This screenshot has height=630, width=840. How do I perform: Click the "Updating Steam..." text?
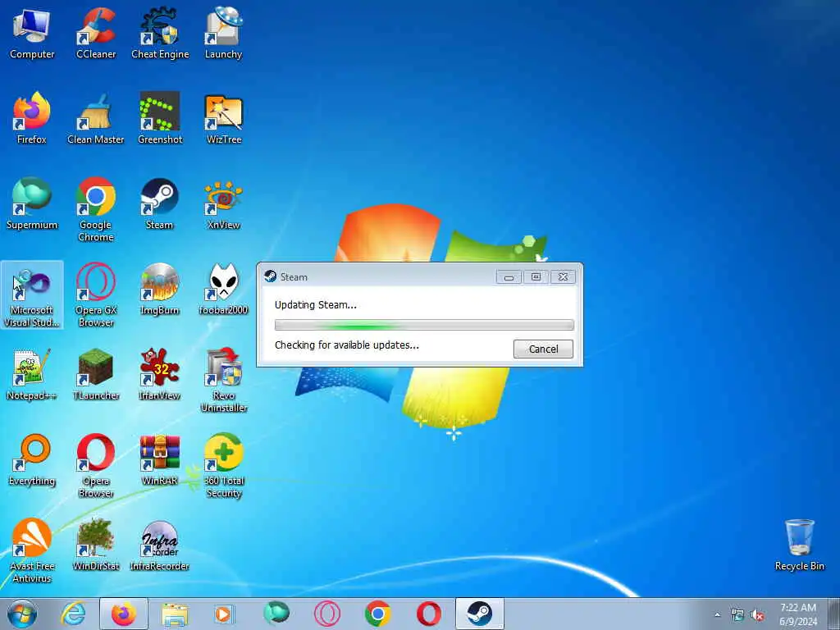coord(316,305)
